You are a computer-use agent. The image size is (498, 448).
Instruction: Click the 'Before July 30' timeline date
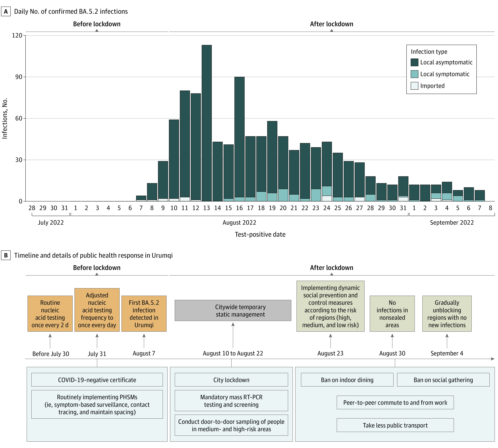click(51, 354)
